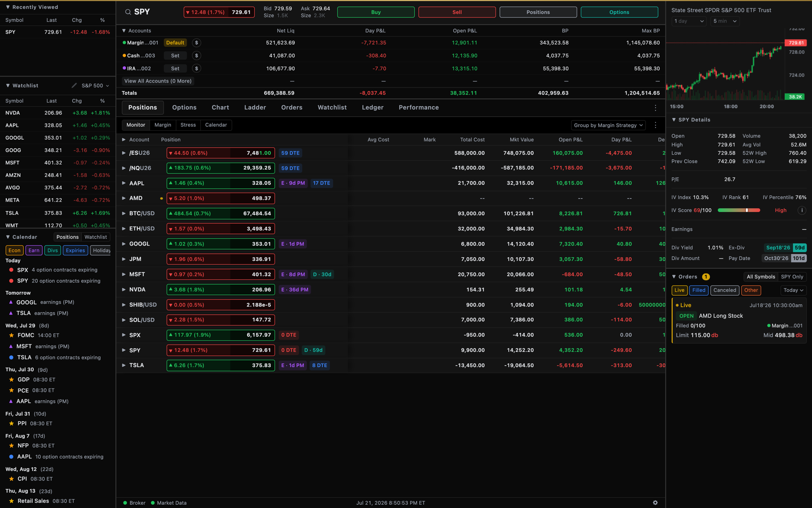812x508 pixels.
Task: Click the green Buy button
Action: point(376,12)
